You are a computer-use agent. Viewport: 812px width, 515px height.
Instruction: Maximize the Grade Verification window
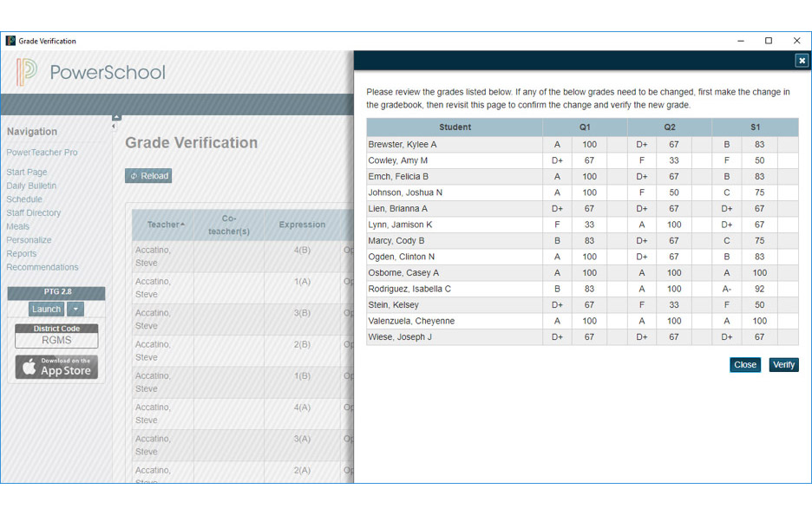(x=768, y=41)
